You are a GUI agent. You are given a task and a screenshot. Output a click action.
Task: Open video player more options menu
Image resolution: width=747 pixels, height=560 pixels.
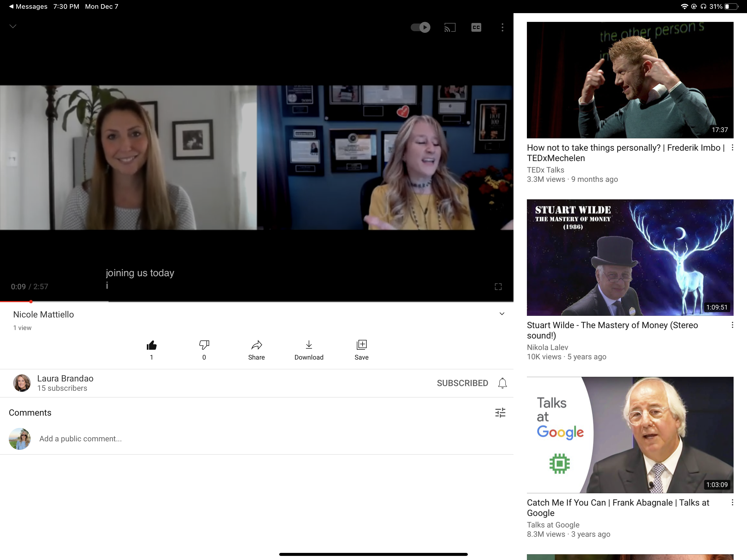503,27
